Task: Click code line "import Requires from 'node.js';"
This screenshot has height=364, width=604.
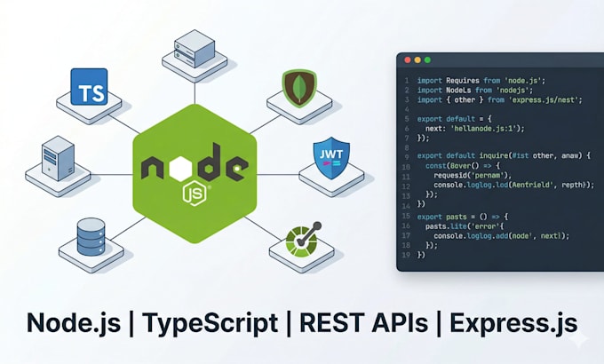Action: pyautogui.click(x=481, y=81)
